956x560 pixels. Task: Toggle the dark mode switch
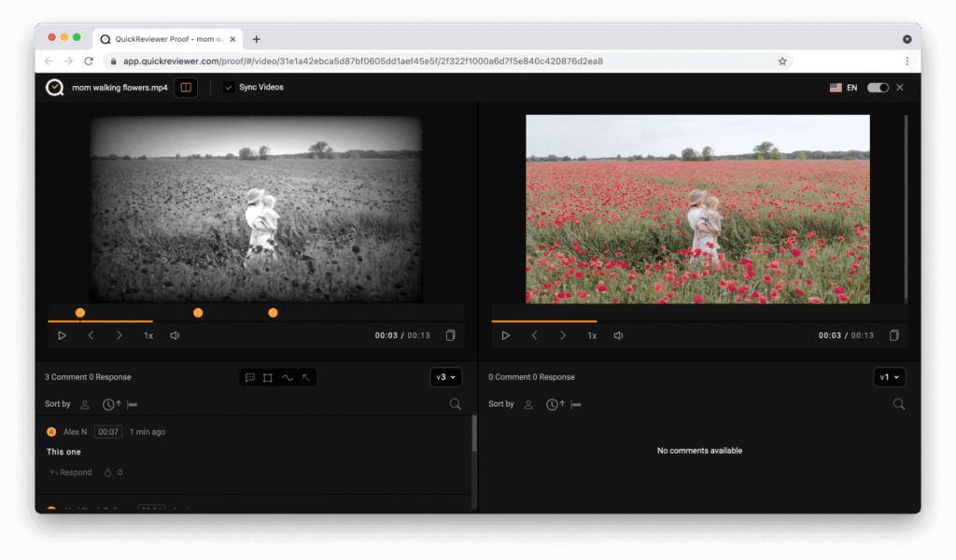pyautogui.click(x=878, y=88)
